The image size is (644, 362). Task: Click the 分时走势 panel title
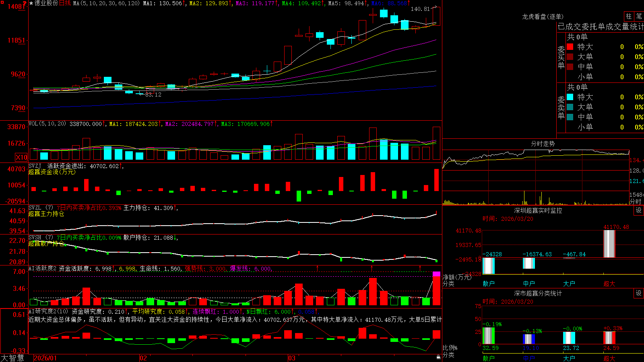[x=543, y=144]
